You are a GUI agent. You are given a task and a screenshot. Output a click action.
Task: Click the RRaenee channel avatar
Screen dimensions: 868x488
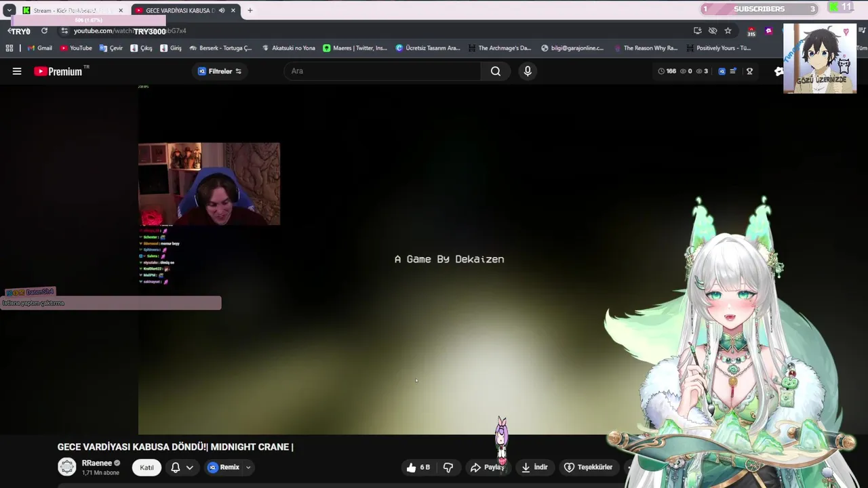(67, 466)
